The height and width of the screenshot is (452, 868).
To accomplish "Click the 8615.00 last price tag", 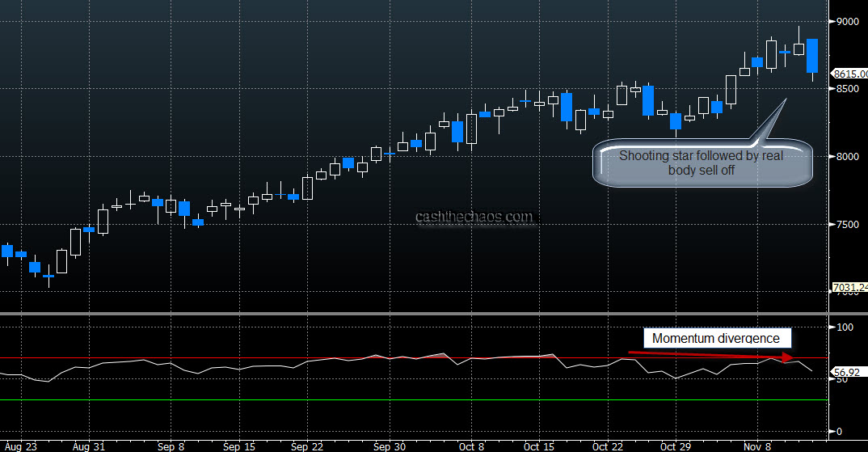I will (850, 74).
